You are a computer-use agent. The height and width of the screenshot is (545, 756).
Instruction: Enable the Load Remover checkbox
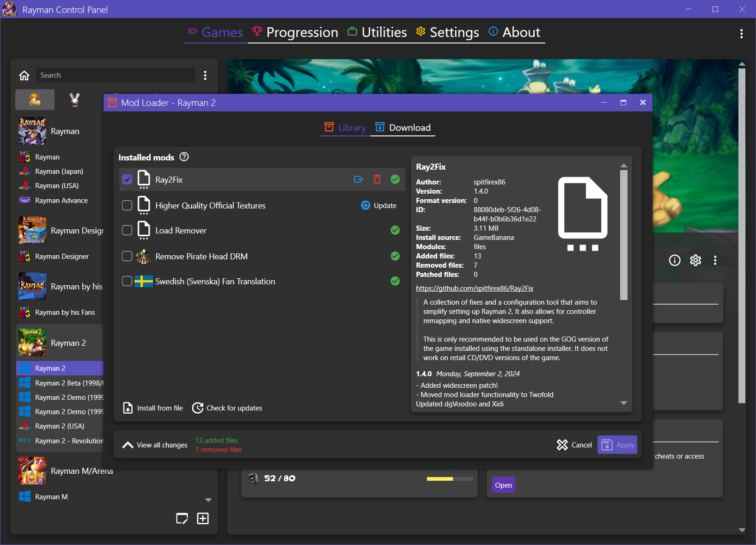[x=127, y=230]
